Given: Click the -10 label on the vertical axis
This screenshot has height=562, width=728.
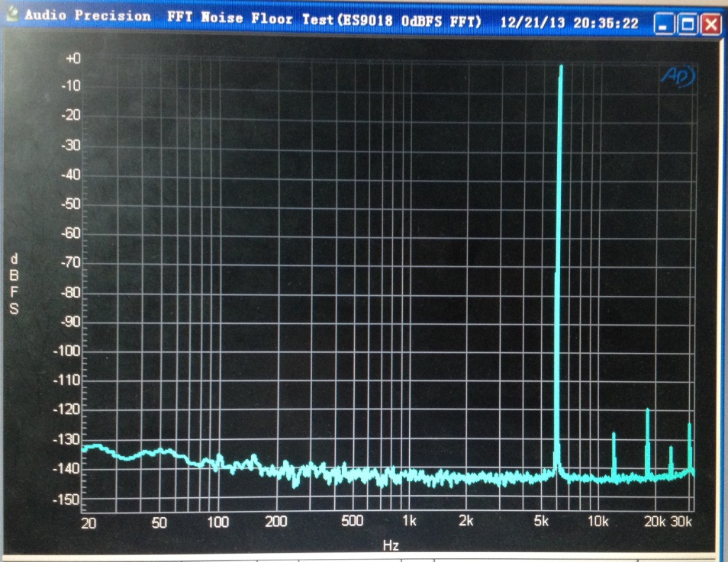Looking at the screenshot, I should [71, 85].
